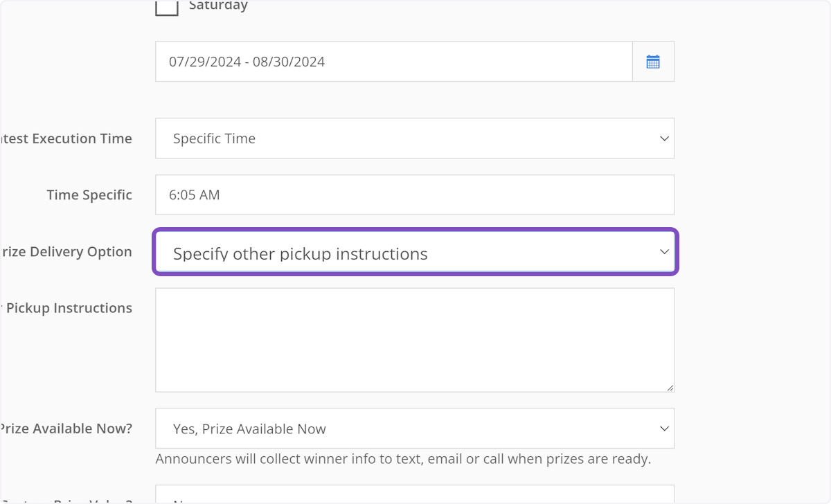Viewport: 831px width, 504px height.
Task: Click the chevron beside Yes, Prize Available Now
Action: (664, 429)
